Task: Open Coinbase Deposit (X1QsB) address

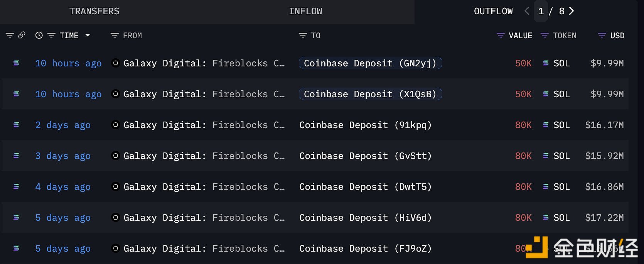Action: pos(370,94)
